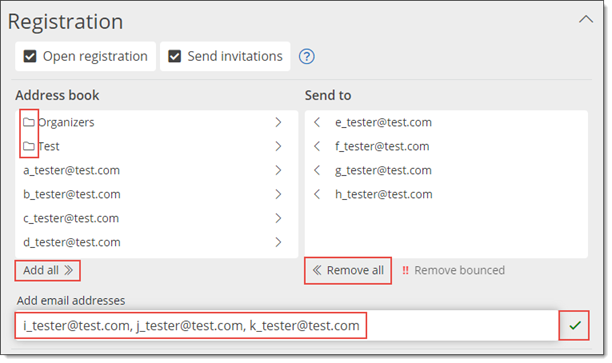Select c_tester@test.com in Address book
This screenshot has width=612, height=363.
(71, 218)
